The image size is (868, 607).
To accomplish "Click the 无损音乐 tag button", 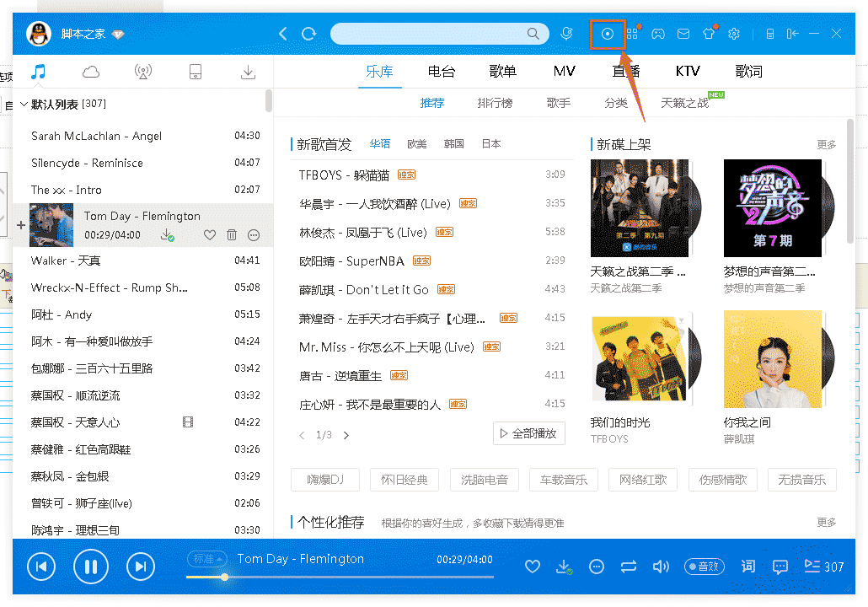I will 801,480.
